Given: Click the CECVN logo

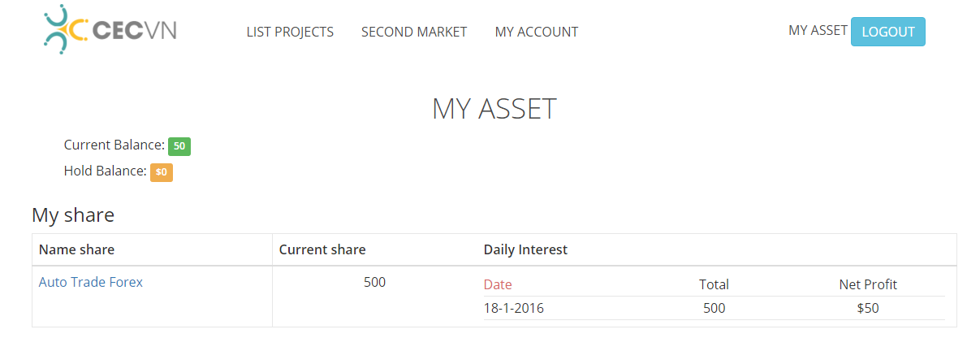Looking at the screenshot, I should tap(110, 30).
